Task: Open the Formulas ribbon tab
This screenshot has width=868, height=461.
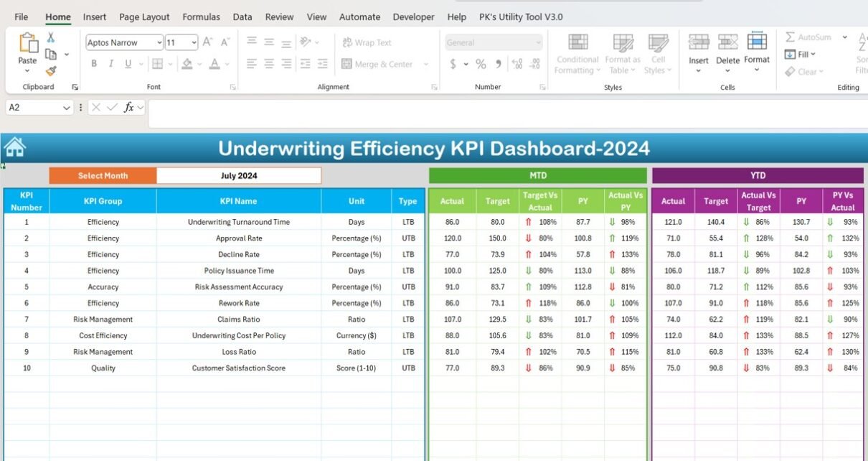Action: (201, 17)
